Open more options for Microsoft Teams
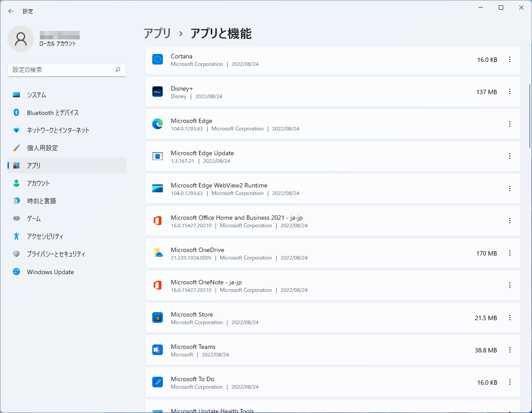The height and width of the screenshot is (413, 532). (x=510, y=350)
